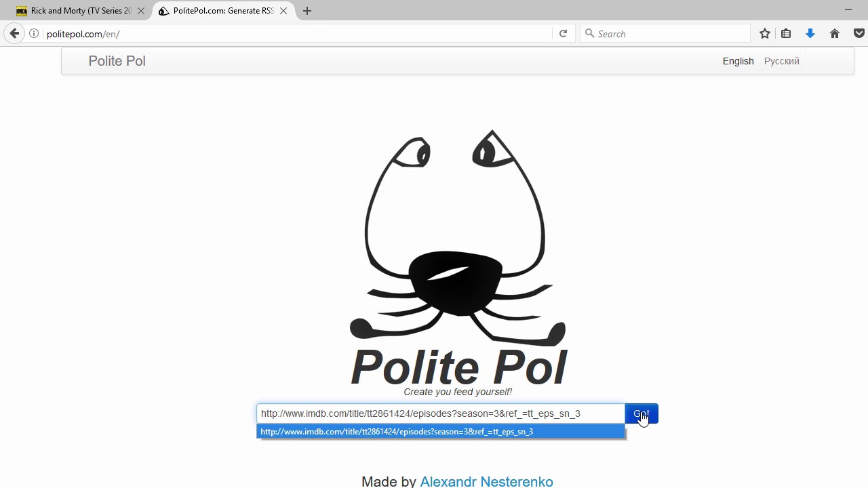This screenshot has width=868, height=488.
Task: Close the Rick and Morty IMDb tab
Action: (141, 11)
